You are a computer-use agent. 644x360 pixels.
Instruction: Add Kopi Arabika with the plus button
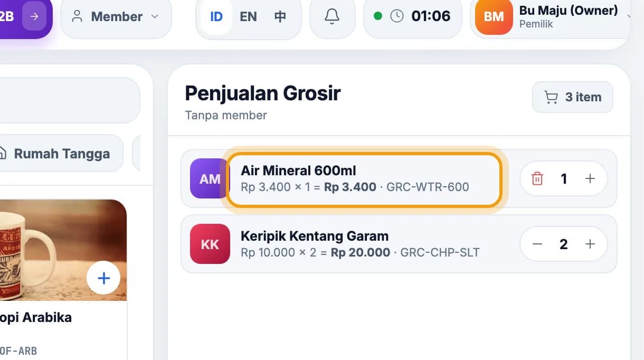coord(104,278)
